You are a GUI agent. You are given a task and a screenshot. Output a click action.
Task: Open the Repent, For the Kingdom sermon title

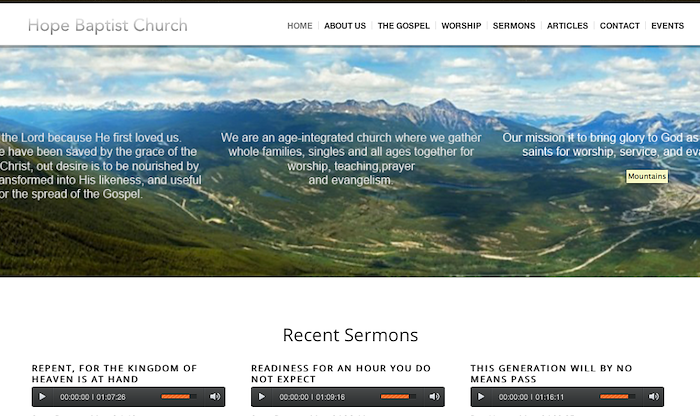coord(114,374)
